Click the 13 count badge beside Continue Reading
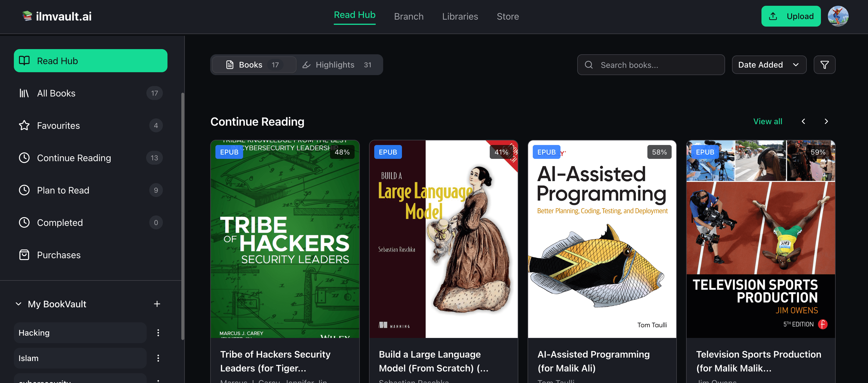The width and height of the screenshot is (868, 383). pyautogui.click(x=154, y=158)
